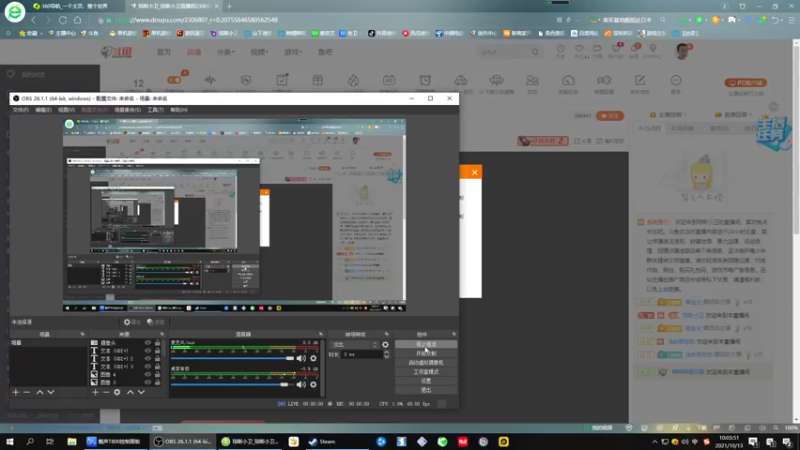800x450 pixels.
Task: Expand the 游戏 menu in the Douyu navigation
Action: pos(293,52)
